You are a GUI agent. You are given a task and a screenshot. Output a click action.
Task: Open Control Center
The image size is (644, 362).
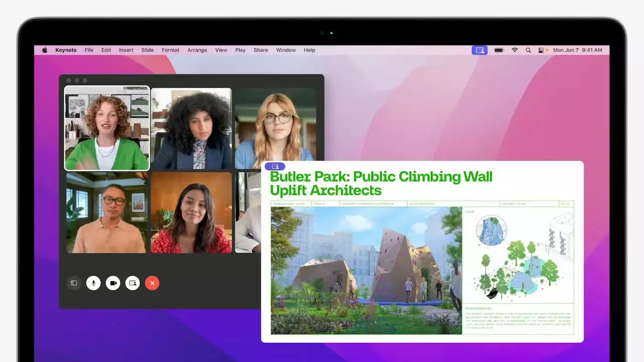point(542,50)
